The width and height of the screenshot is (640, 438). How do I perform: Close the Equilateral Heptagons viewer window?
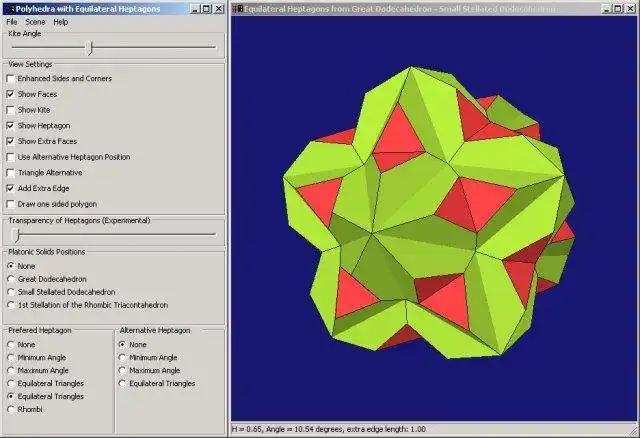coord(629,9)
